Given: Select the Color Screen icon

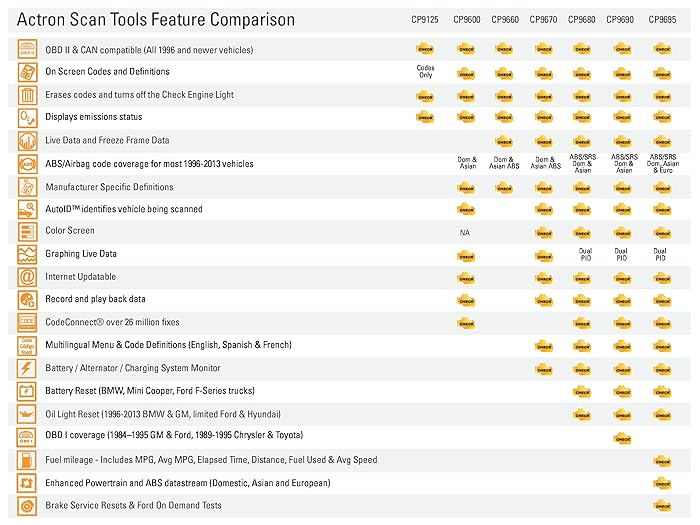Looking at the screenshot, I should pyautogui.click(x=27, y=231).
